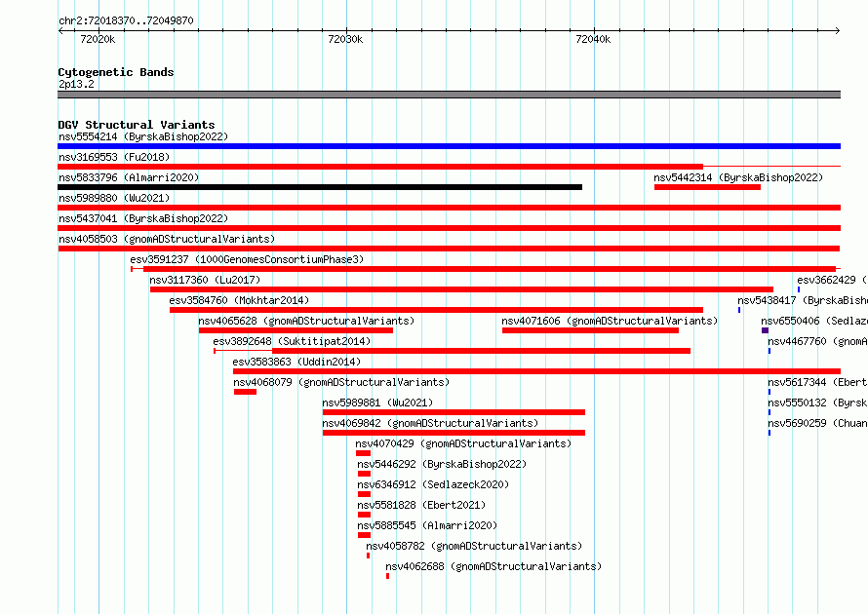Screen dimensions: 868x614
Task: Click the nsv4070429 small red bar
Action: point(363,453)
